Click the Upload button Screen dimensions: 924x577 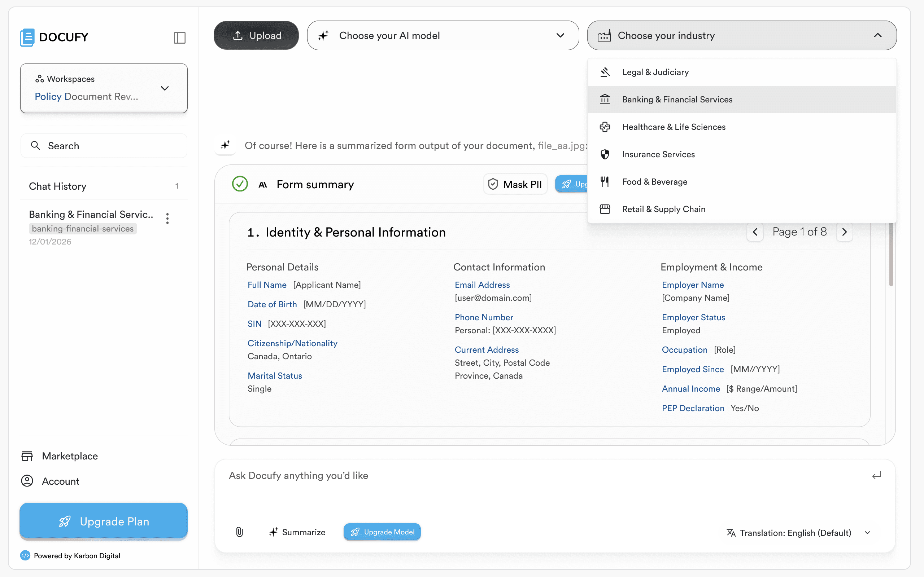pyautogui.click(x=256, y=35)
